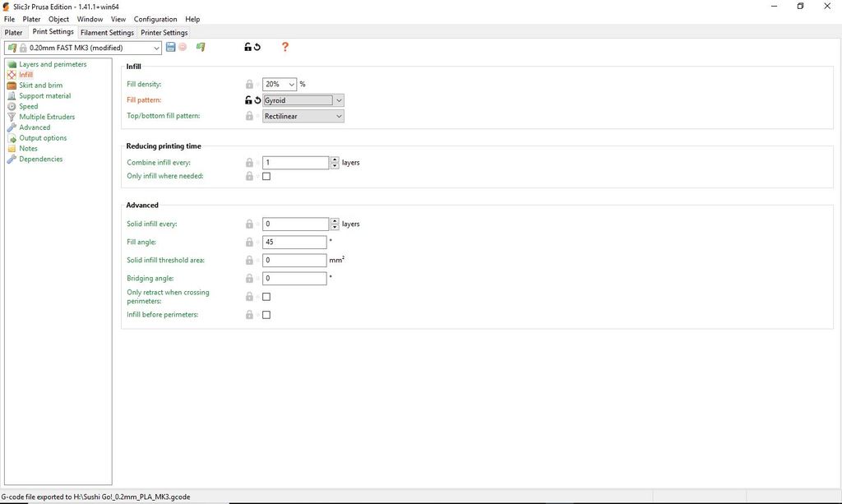Screen dimensions: 842x504
Task: Select Dependencies in the settings tree
Action: tap(41, 159)
